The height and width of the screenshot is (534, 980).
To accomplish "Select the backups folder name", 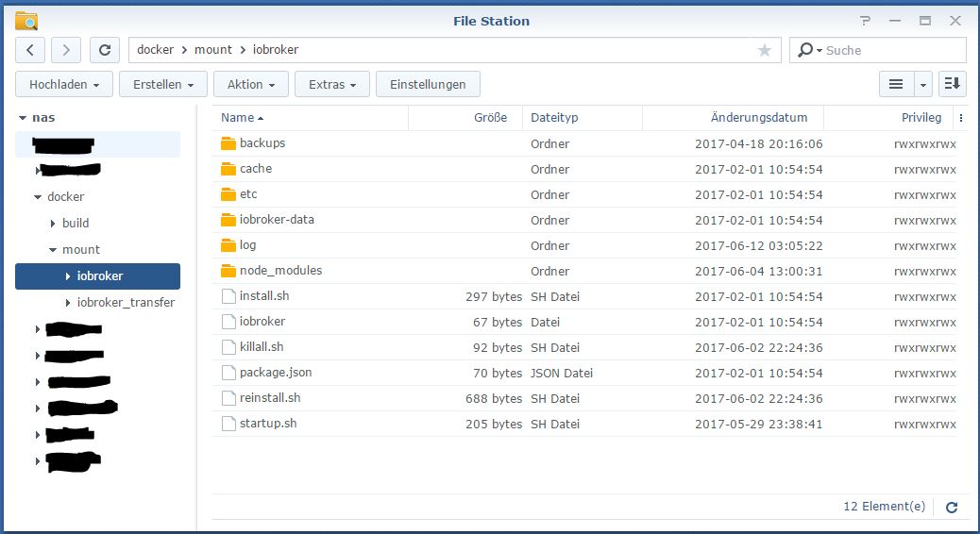I will (262, 143).
